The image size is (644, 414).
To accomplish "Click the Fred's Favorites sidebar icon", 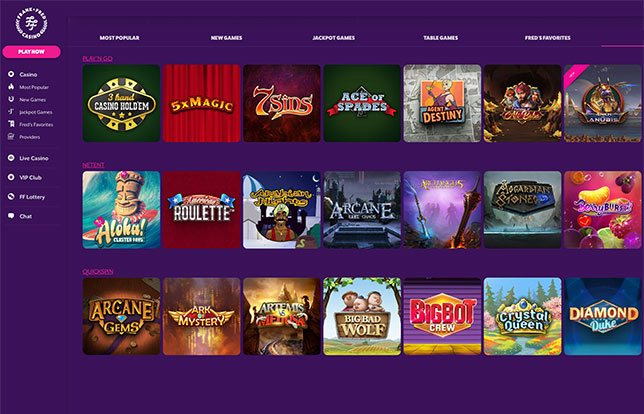I will tap(11, 124).
